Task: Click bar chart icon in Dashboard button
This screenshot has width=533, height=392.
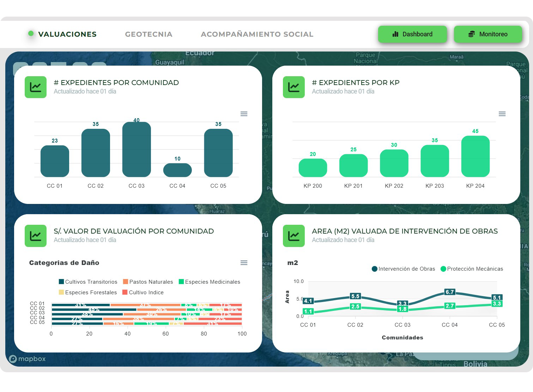Action: [x=395, y=34]
